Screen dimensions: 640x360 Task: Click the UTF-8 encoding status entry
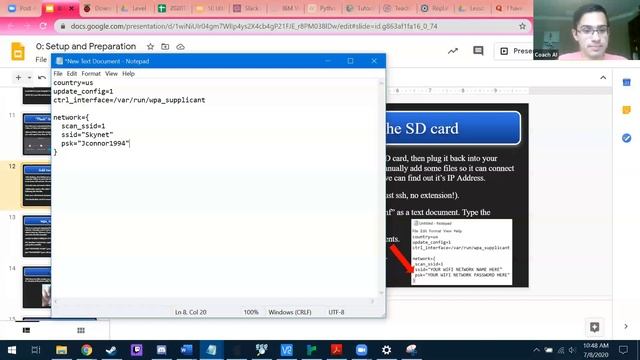[x=336, y=312]
